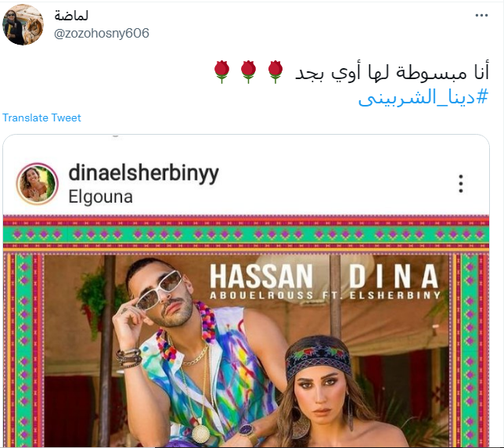The image size is (504, 448).
Task: Click the Instagram post vertical three-dot options
Action: 461,183
